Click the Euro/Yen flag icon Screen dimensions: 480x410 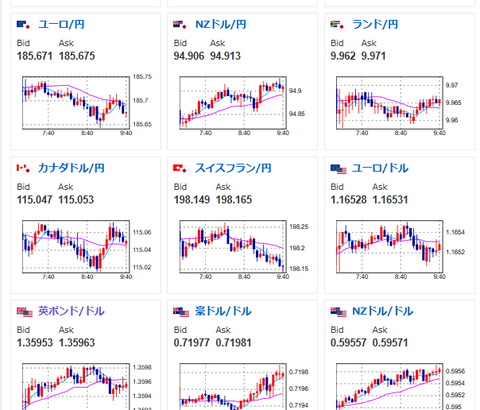[24, 25]
